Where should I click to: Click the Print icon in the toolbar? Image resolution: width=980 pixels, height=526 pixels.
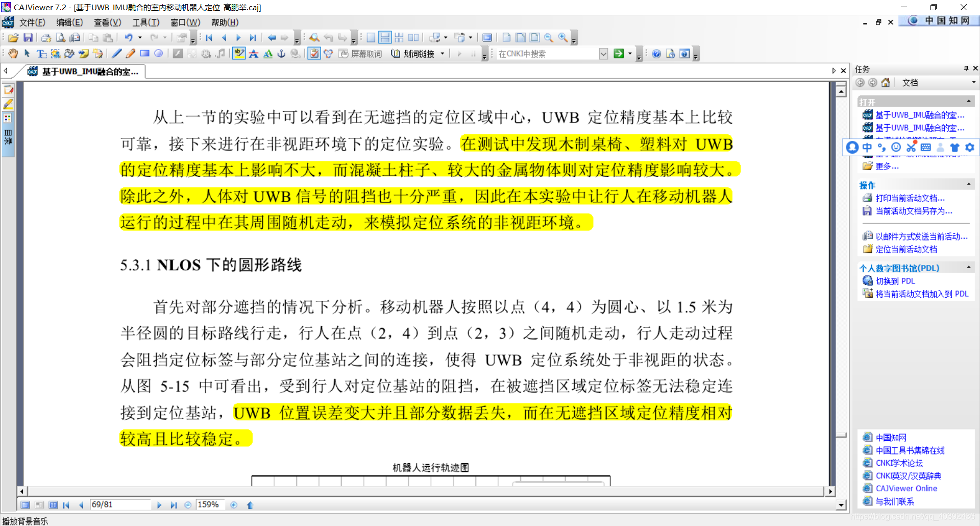[x=46, y=38]
